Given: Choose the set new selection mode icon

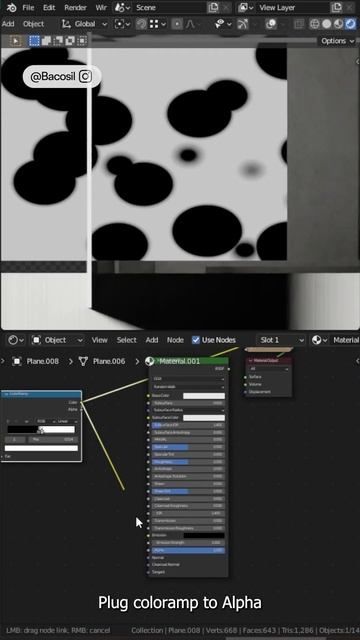Looking at the screenshot, I should 35,41.
